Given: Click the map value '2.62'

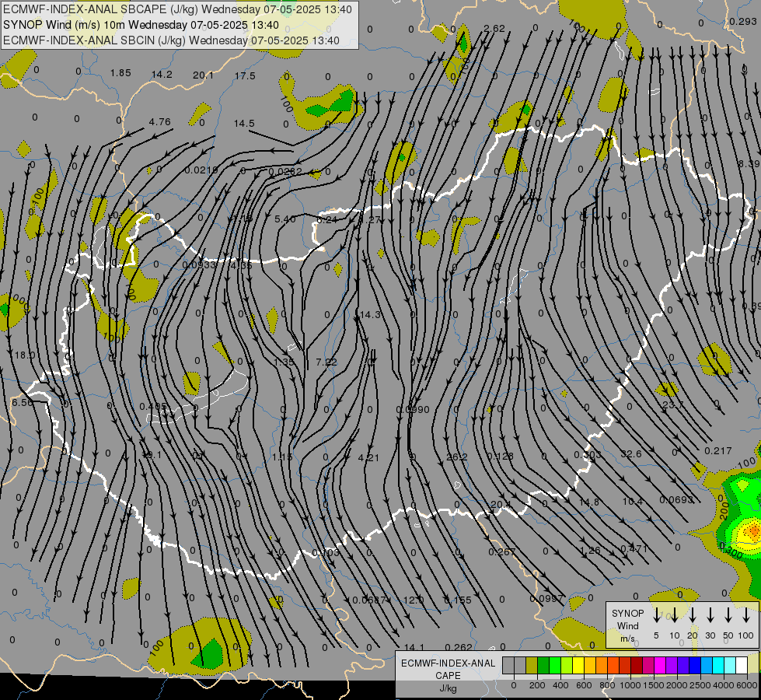Looking at the screenshot, I should pyautogui.click(x=494, y=29).
